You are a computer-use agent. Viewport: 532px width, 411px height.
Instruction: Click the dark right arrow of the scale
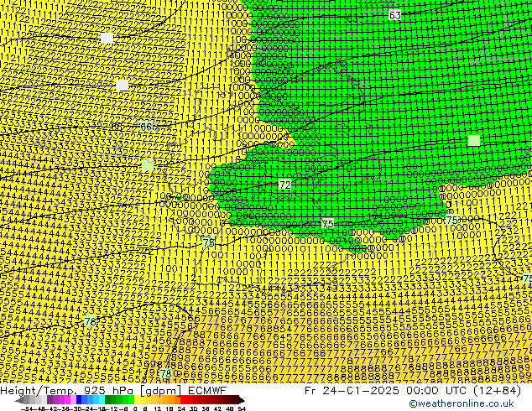click(242, 400)
